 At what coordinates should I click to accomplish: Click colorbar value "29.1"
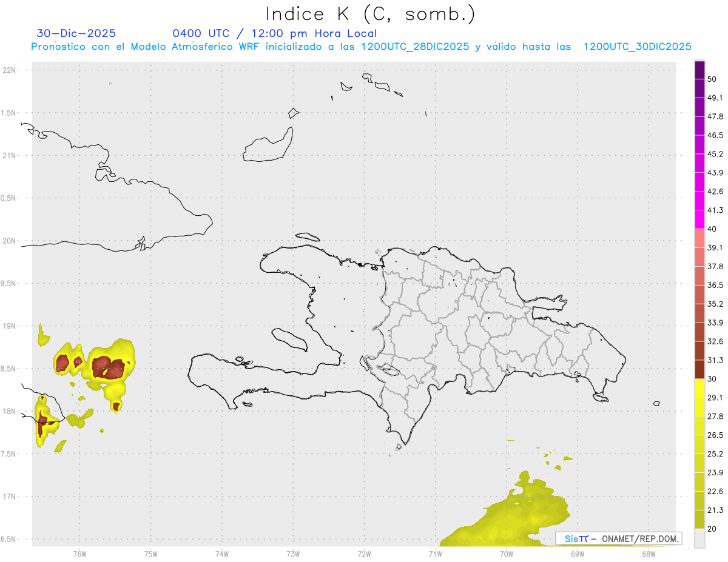click(x=715, y=398)
